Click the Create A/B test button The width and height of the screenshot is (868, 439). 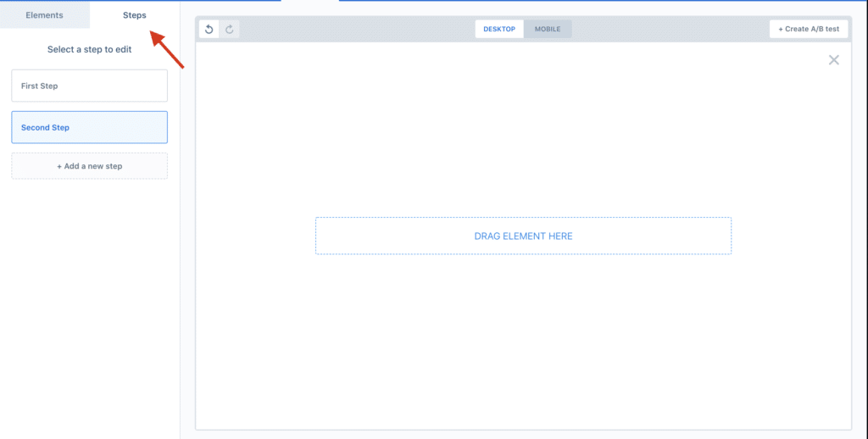pos(809,30)
